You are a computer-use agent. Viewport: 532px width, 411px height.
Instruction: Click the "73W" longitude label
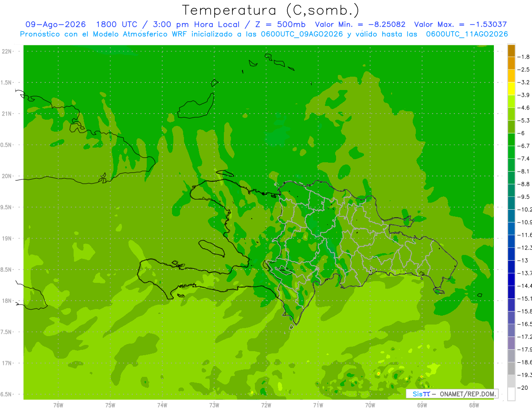(214, 405)
